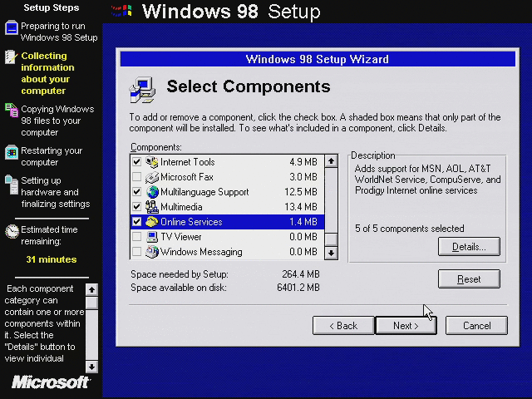Viewport: 532px width, 399px height.
Task: Select the Microsoft Fax row label
Action: pyautogui.click(x=187, y=177)
